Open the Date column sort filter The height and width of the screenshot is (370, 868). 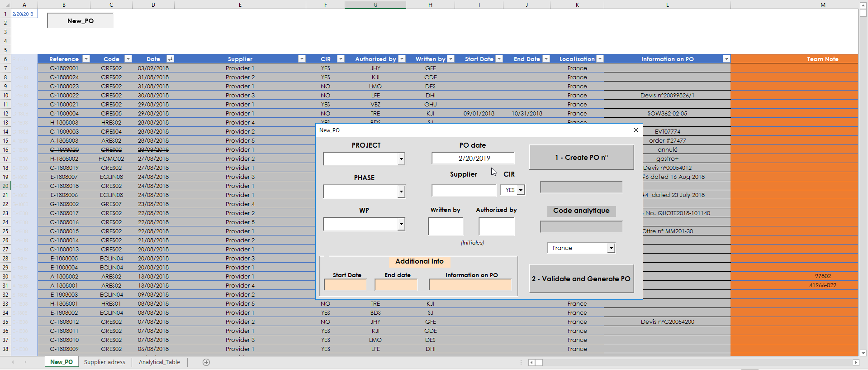coord(170,59)
